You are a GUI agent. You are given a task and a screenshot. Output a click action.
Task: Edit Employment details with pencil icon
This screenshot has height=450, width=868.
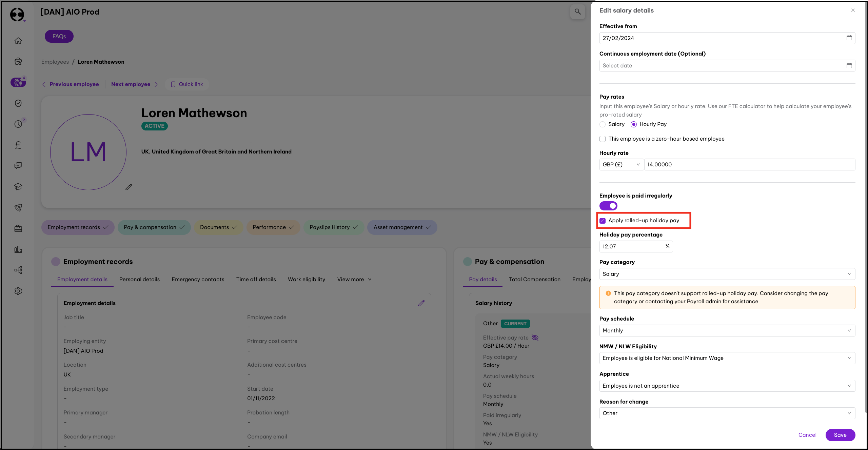pyautogui.click(x=421, y=303)
